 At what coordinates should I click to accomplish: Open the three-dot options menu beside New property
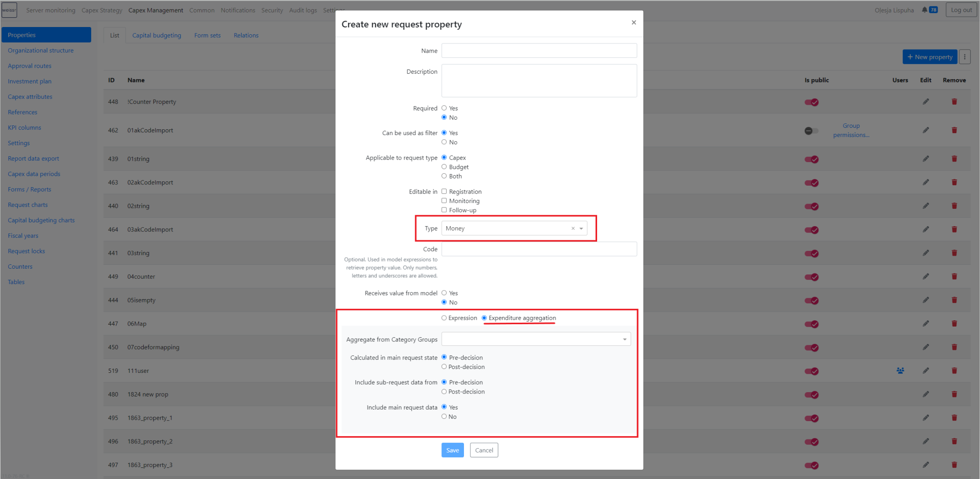965,57
